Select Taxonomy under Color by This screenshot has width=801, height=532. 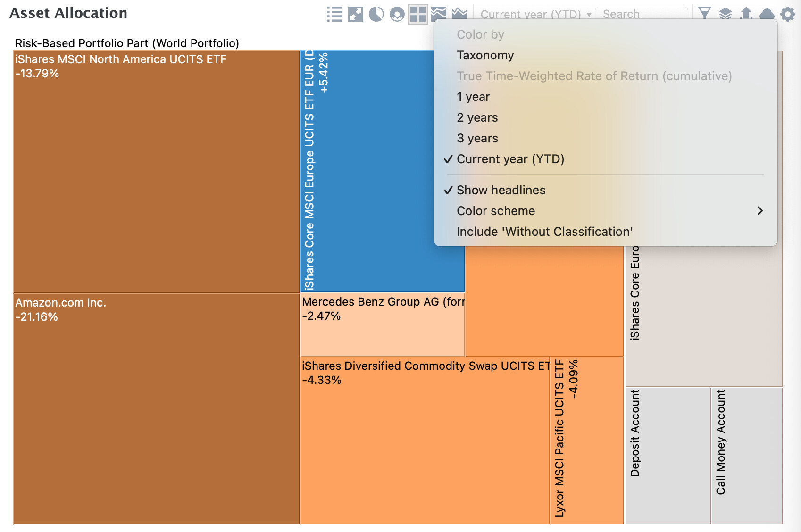(x=485, y=55)
